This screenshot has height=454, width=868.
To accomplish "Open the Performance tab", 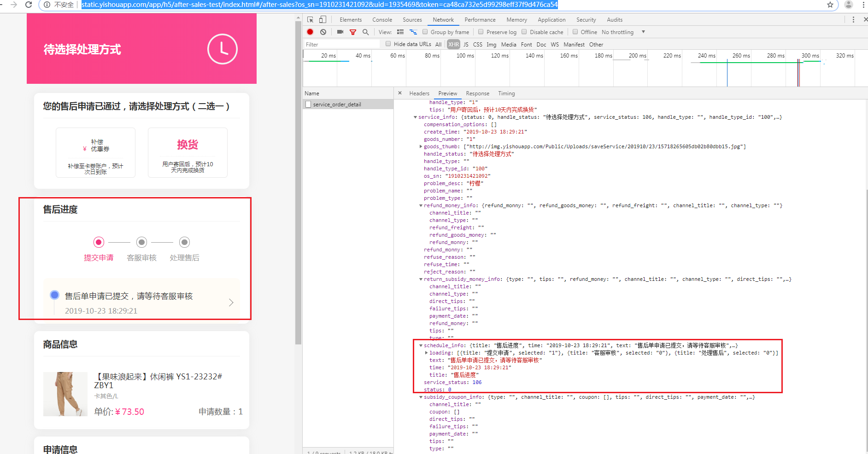I will click(480, 20).
